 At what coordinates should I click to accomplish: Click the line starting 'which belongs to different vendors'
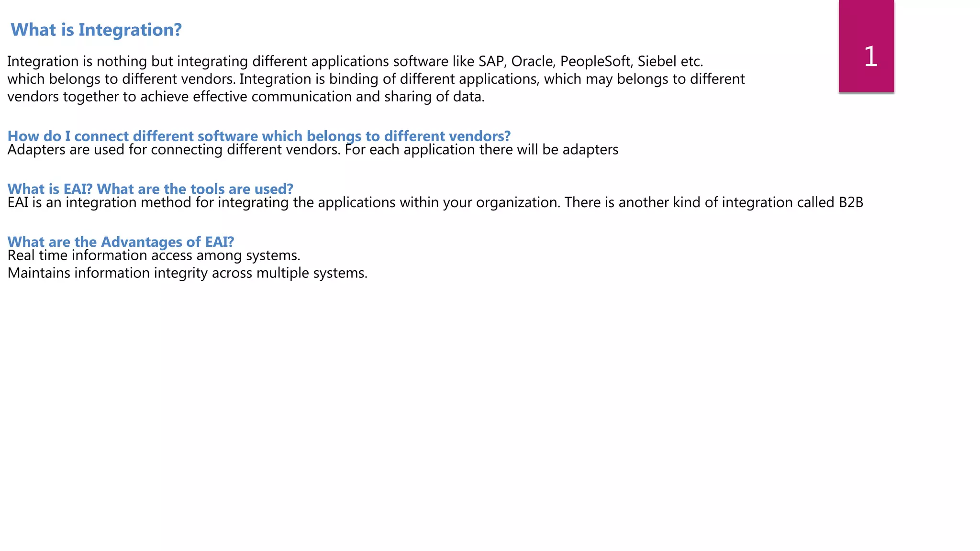coord(376,79)
